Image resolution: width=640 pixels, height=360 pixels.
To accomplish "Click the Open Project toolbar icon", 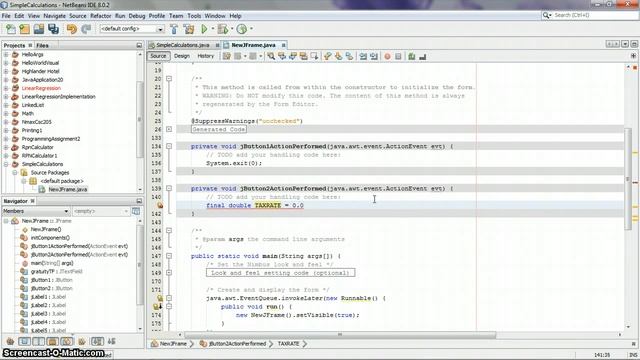I will [39, 29].
